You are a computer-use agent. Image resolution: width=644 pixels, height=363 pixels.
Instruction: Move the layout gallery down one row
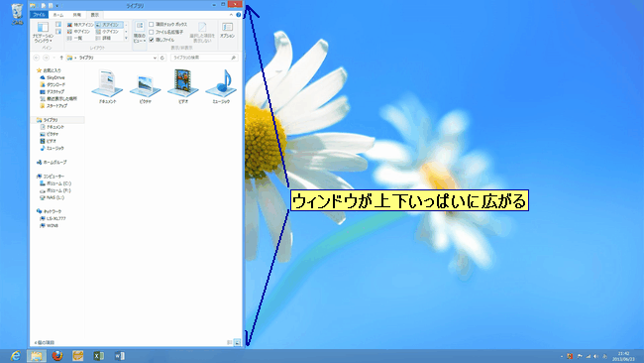pos(126,32)
